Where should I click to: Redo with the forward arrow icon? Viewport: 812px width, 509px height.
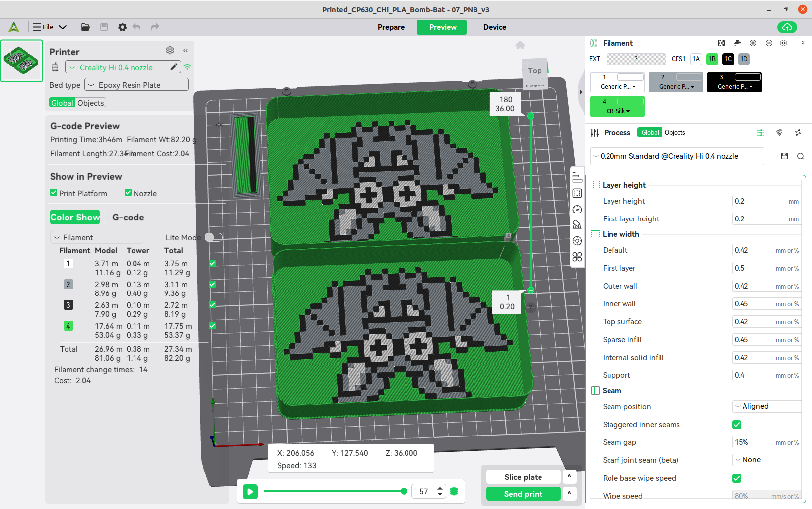click(x=155, y=27)
